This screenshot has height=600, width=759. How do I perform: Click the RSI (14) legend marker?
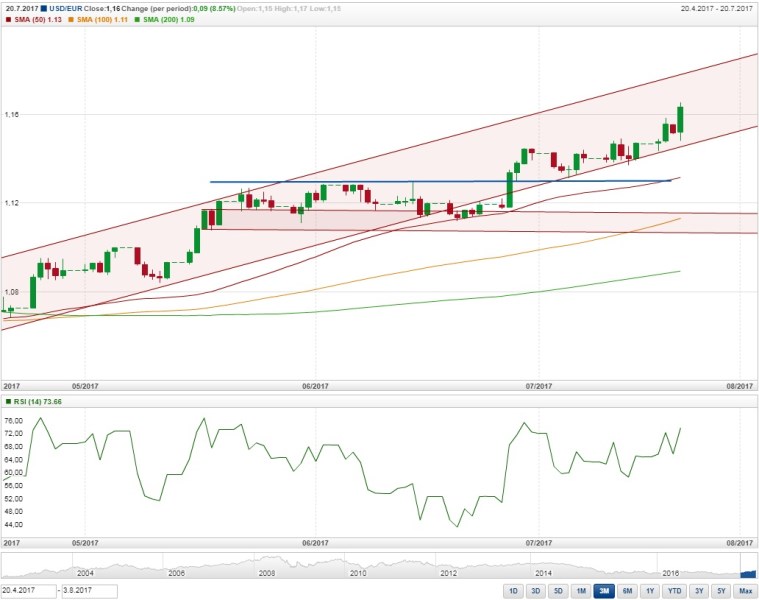(8, 401)
